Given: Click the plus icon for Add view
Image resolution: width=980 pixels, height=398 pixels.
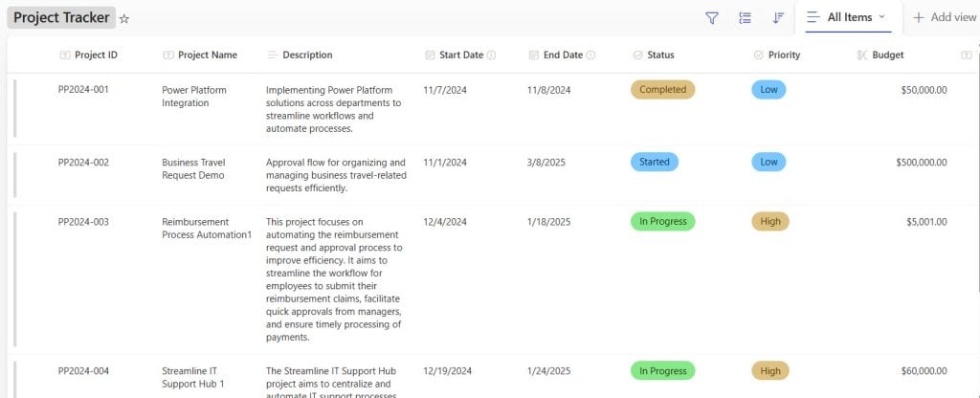Looking at the screenshot, I should click(x=918, y=17).
